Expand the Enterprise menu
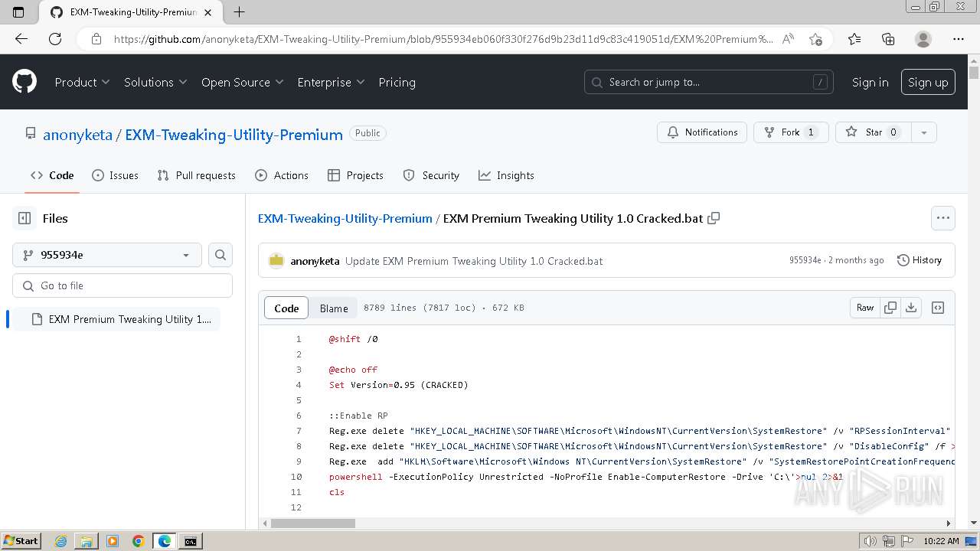 331,82
